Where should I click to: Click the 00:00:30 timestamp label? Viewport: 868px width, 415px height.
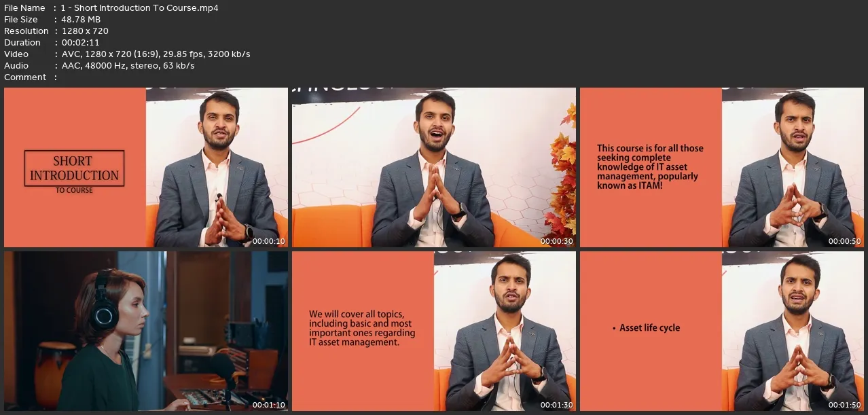click(x=557, y=241)
